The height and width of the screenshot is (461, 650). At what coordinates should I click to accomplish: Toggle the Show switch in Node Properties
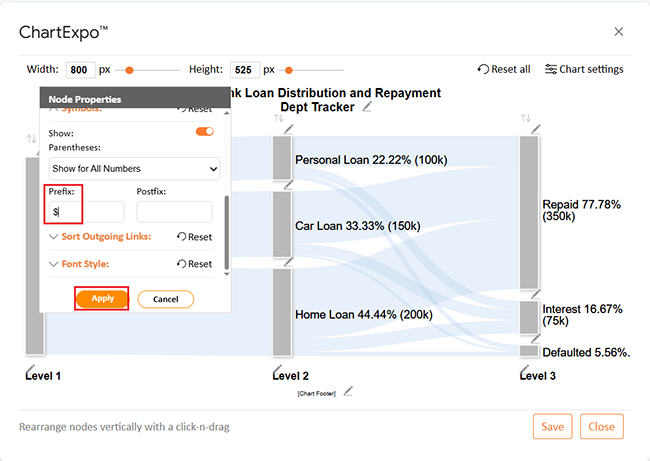(x=204, y=132)
